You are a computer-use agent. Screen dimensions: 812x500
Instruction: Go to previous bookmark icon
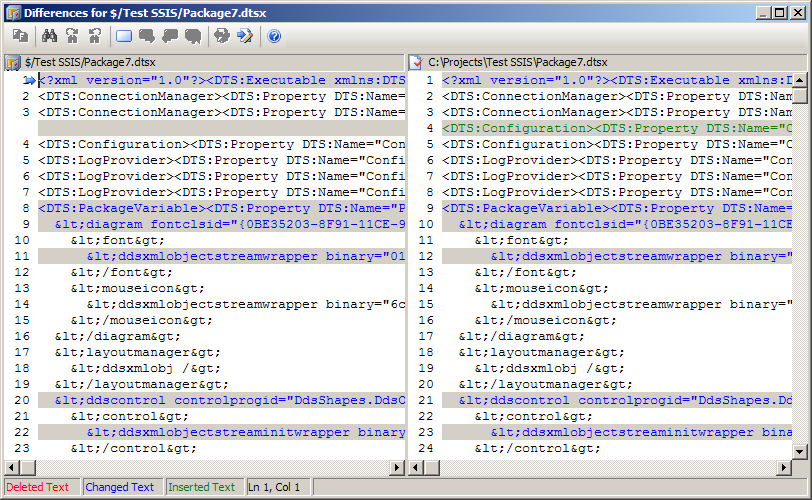170,36
